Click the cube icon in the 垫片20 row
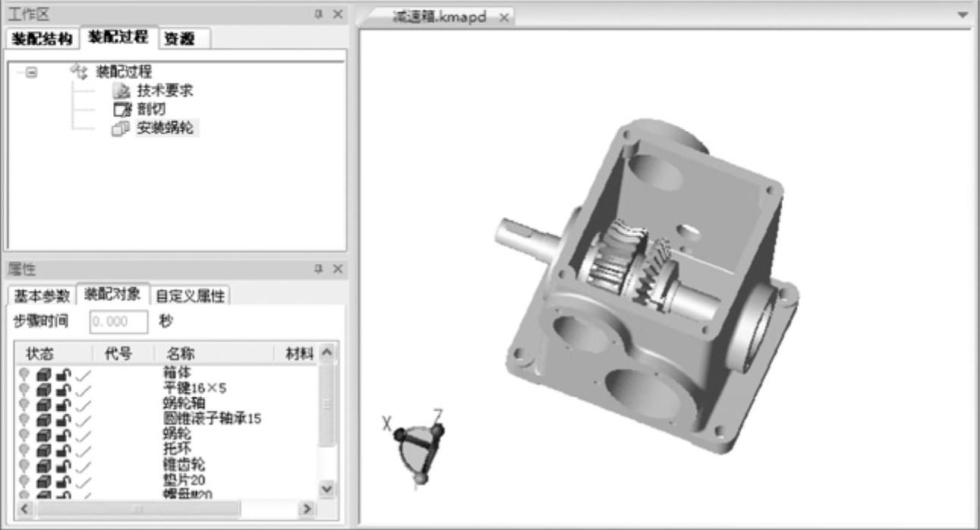Viewport: 980px width, 530px height. [x=43, y=480]
